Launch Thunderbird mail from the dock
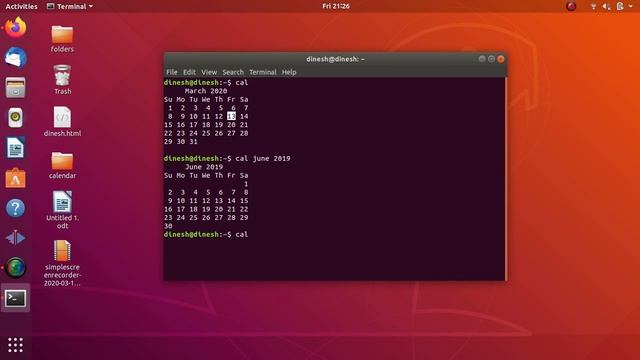This screenshot has width=640, height=360. (x=16, y=58)
